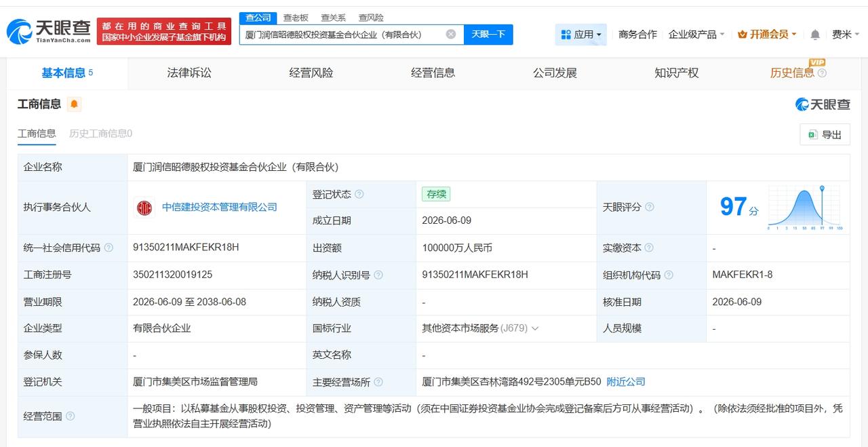The image size is (868, 447).
Task: Click the 天眼一下 search button
Action: pyautogui.click(x=488, y=35)
